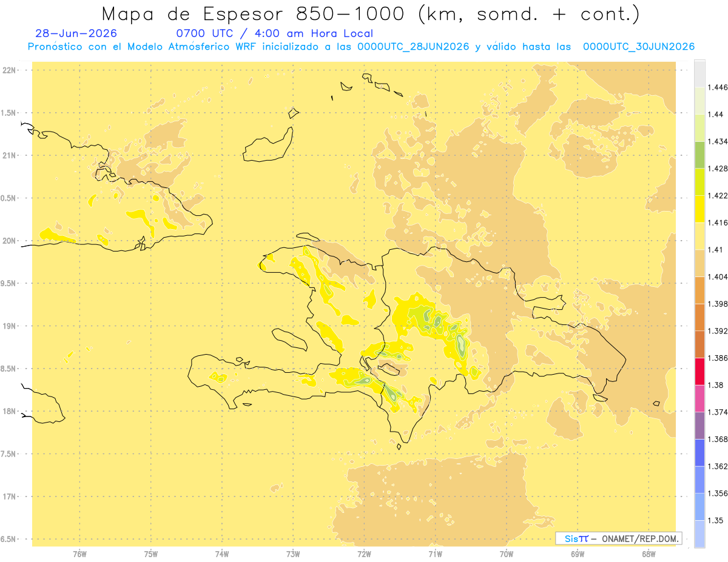Click the legend value 1.368

coord(716,439)
